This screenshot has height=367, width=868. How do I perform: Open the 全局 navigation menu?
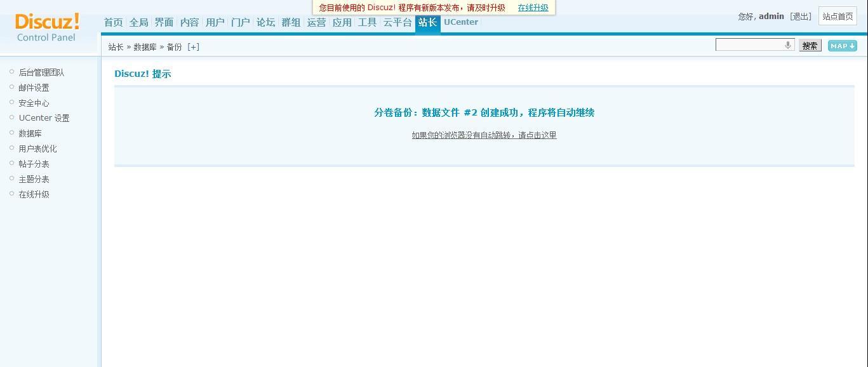(138, 21)
